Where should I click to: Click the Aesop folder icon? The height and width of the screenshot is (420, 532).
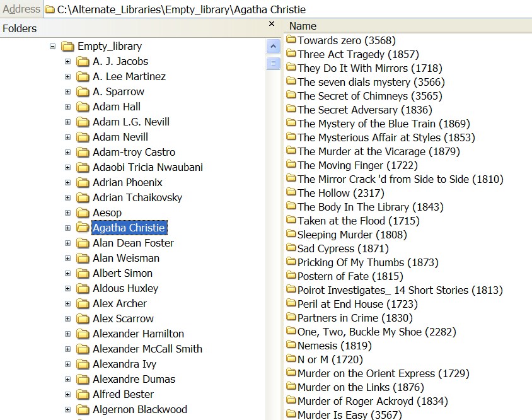pyautogui.click(x=83, y=213)
